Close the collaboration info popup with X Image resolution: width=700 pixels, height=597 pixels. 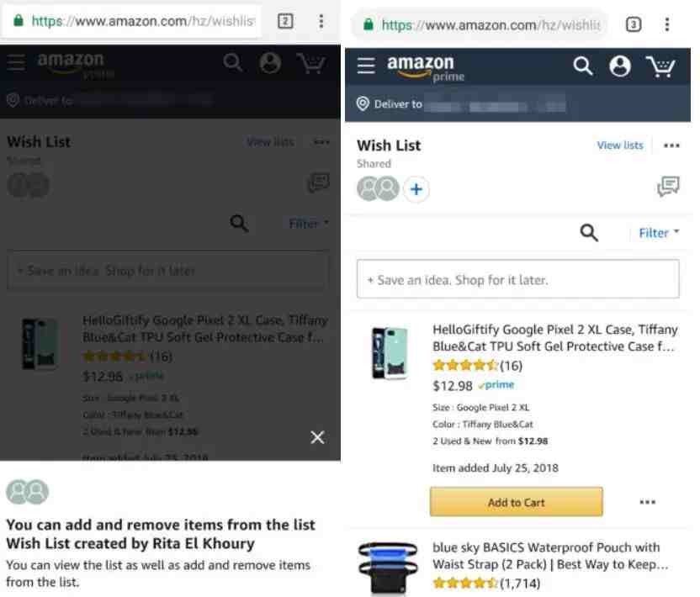click(x=317, y=437)
